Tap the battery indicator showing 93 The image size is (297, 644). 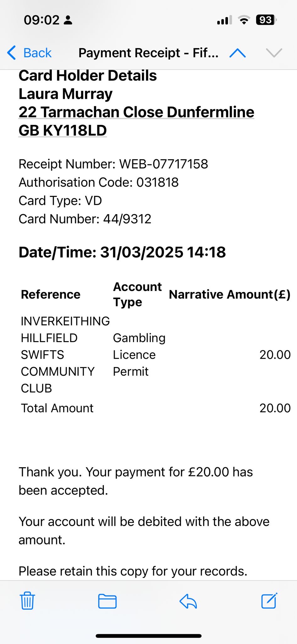pyautogui.click(x=266, y=20)
